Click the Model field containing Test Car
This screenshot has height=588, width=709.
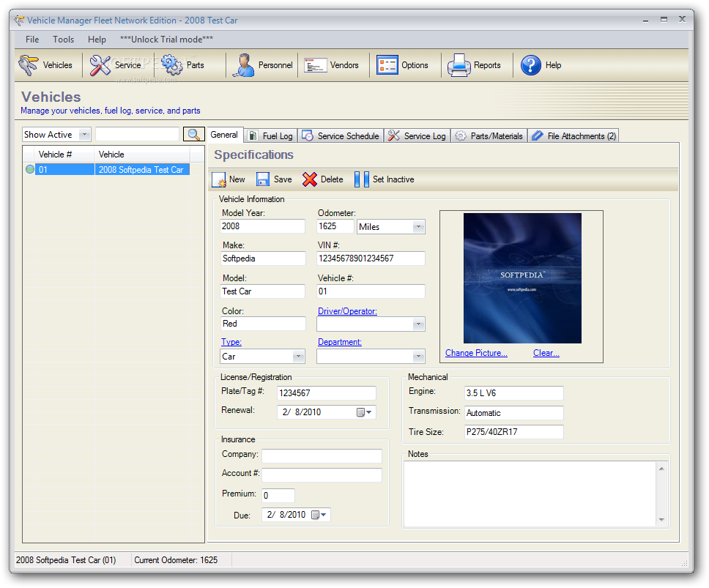[262, 291]
